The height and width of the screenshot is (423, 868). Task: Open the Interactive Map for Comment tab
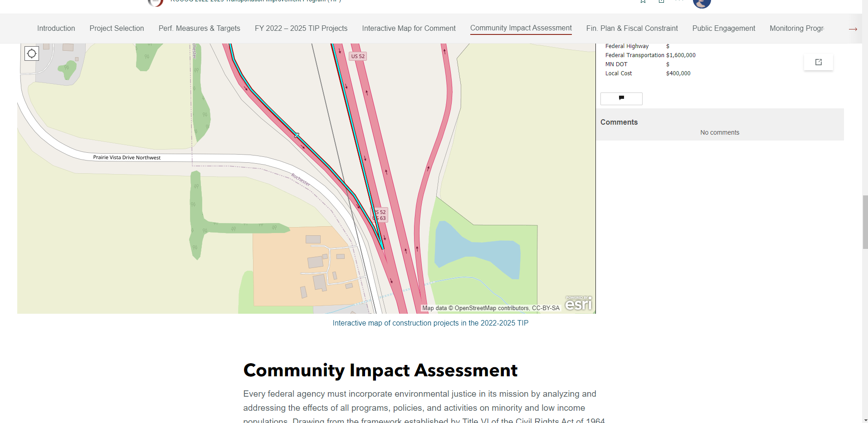click(x=408, y=28)
